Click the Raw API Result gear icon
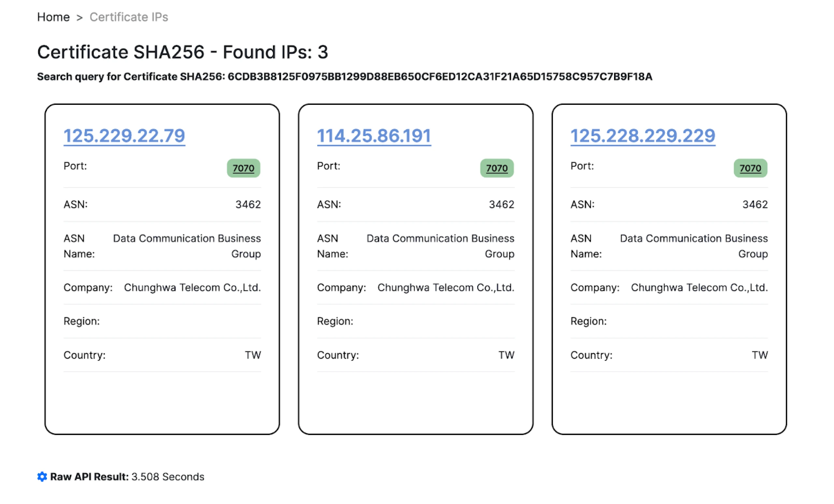Screen dimensions: 834x504 (x=42, y=477)
